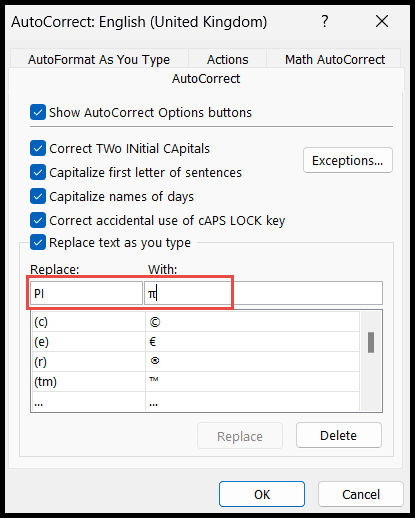Image resolution: width=415 pixels, height=518 pixels.
Task: Confirm with the OK button
Action: tap(262, 494)
